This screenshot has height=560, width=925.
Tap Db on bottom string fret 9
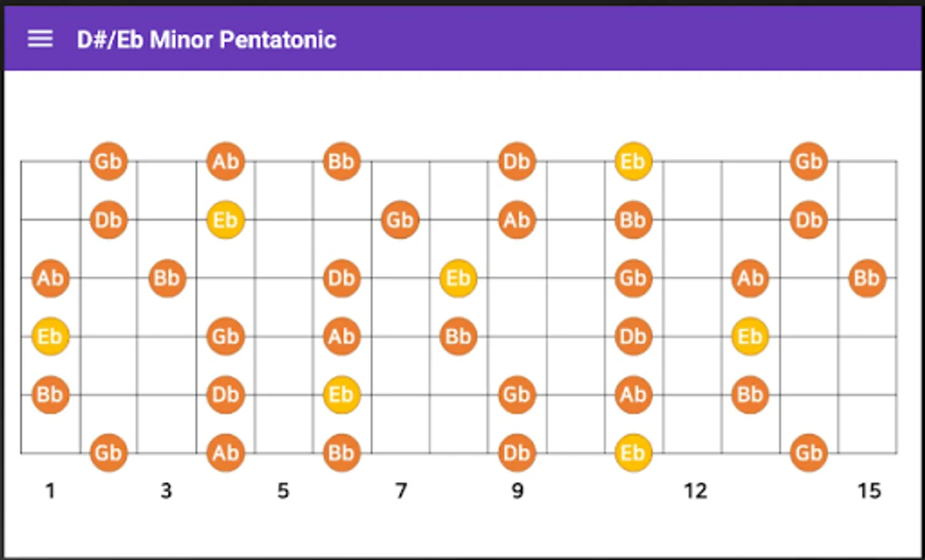coord(517,452)
